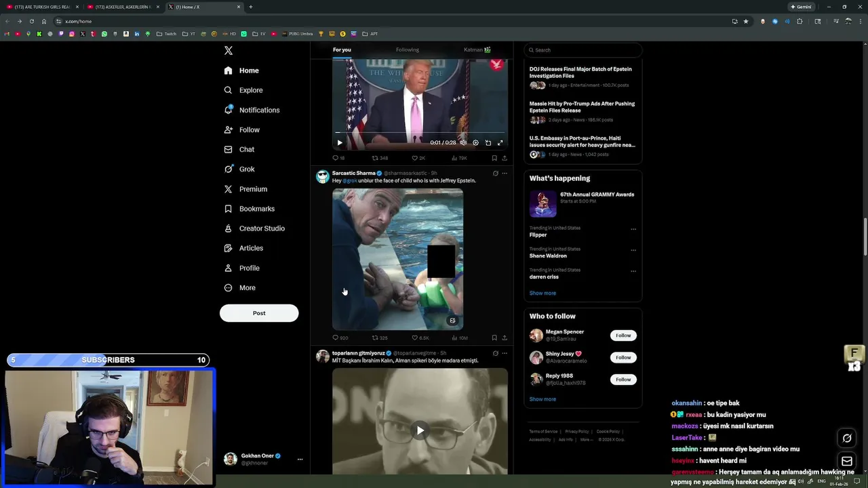Expand the More menu in sidebar
868x488 pixels.
pyautogui.click(x=239, y=287)
